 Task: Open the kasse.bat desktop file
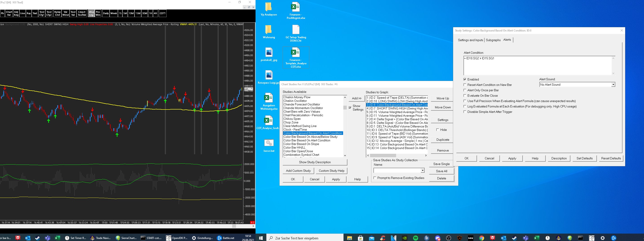coord(269,145)
